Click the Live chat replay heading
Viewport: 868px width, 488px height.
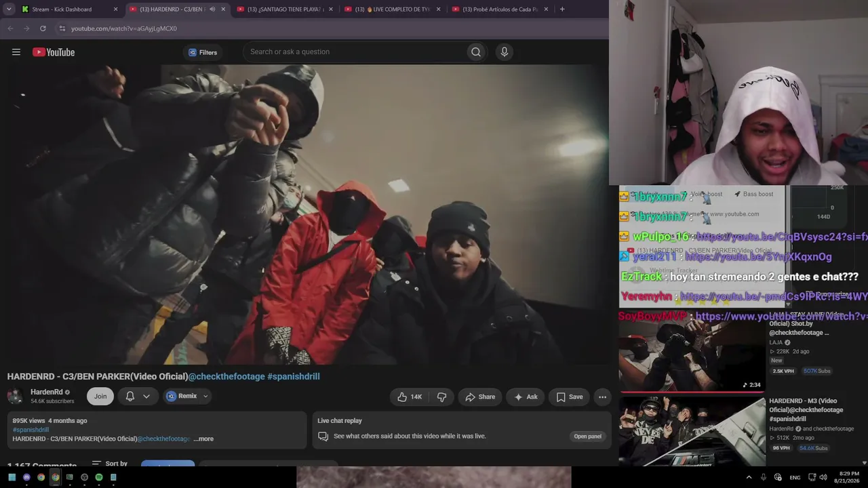[x=340, y=421]
